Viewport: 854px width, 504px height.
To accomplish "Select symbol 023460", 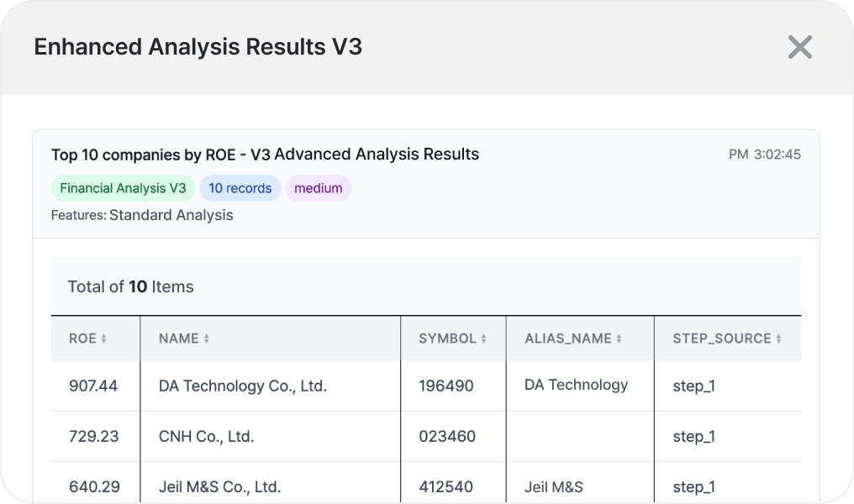I will click(447, 437).
